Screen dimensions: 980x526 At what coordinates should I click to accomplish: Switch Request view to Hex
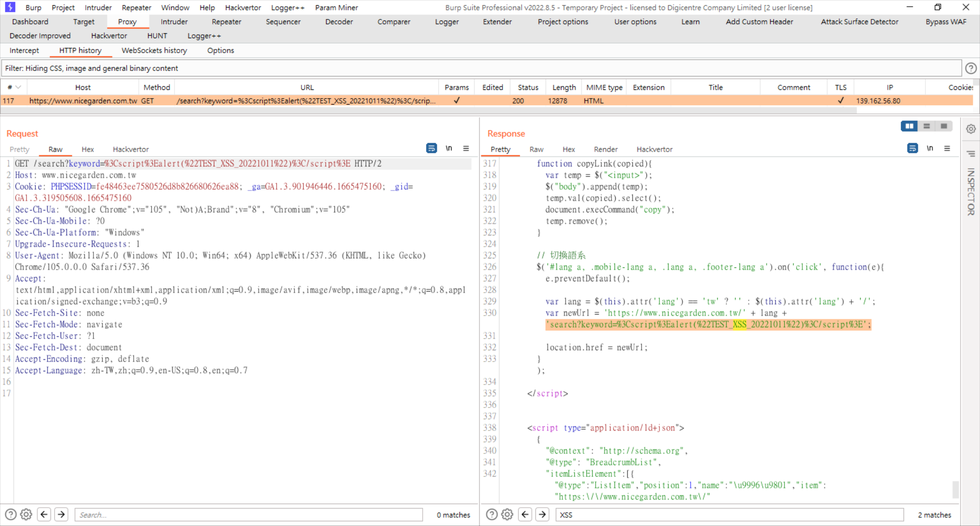[x=88, y=150]
